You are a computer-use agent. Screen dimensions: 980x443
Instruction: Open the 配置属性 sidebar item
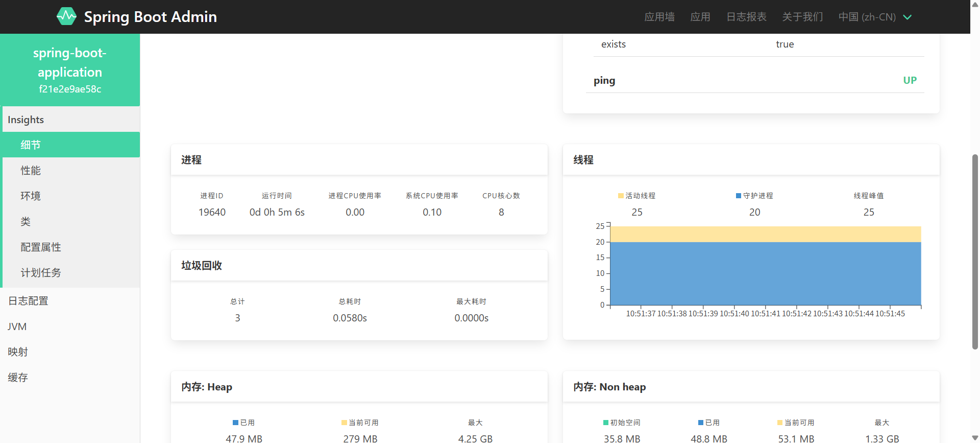71,247
